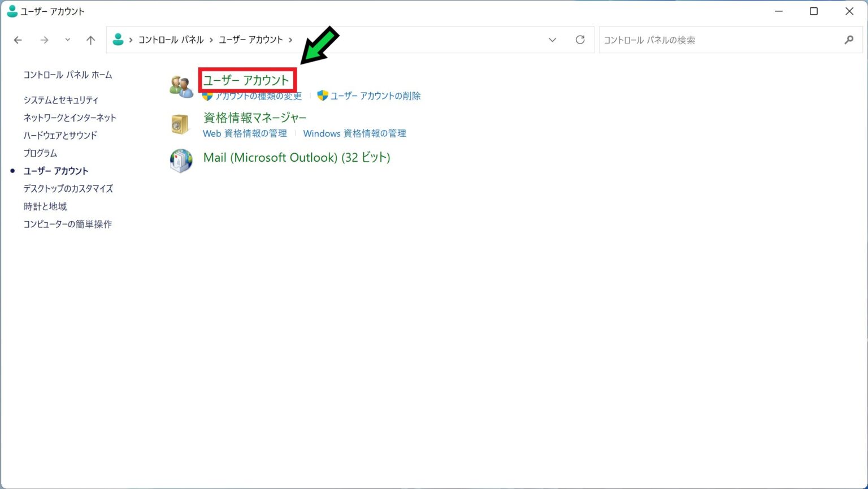This screenshot has width=868, height=489.
Task: Select ユーザー アカウント in the sidebar
Action: (56, 171)
